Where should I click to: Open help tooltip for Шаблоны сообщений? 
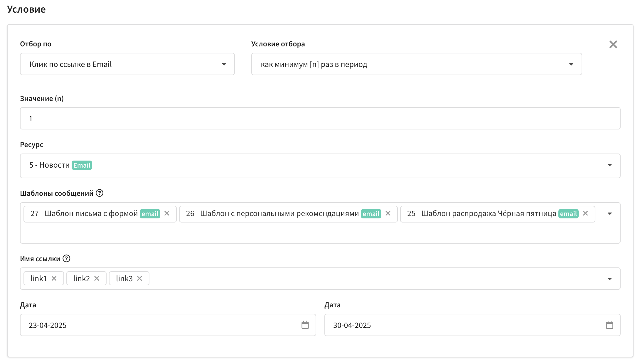(100, 193)
